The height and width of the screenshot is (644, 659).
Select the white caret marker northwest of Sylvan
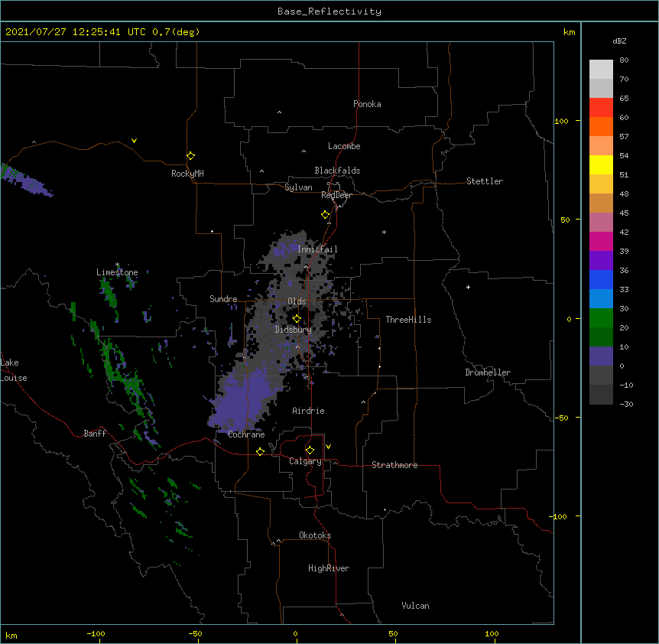click(x=261, y=171)
